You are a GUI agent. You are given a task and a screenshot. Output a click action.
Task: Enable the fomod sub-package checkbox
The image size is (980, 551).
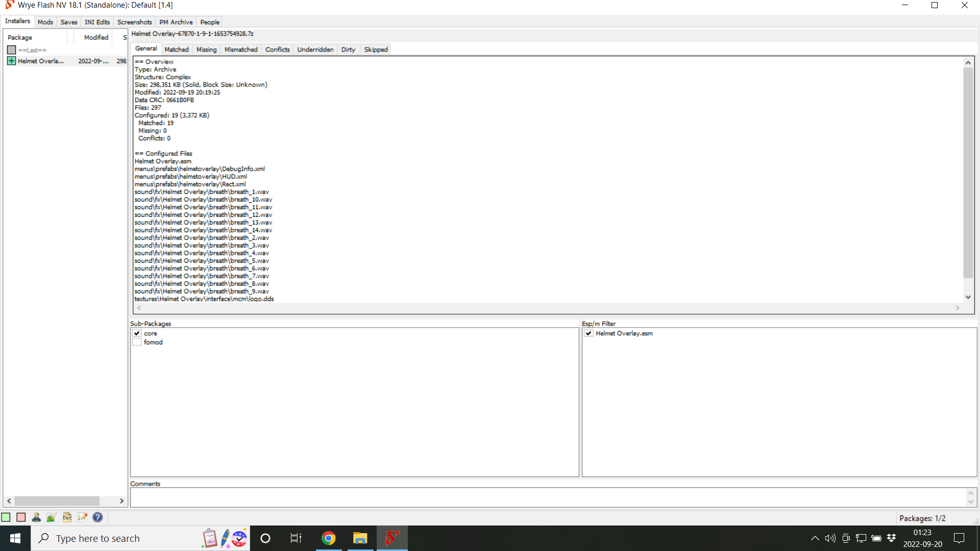point(137,342)
